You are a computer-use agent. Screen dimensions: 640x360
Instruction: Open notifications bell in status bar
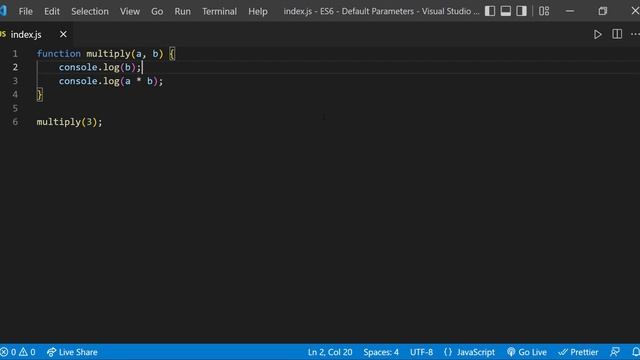click(x=635, y=352)
